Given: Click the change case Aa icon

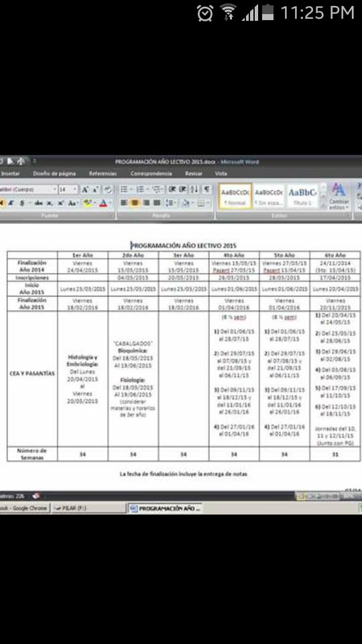Looking at the screenshot, I should coord(72,203).
